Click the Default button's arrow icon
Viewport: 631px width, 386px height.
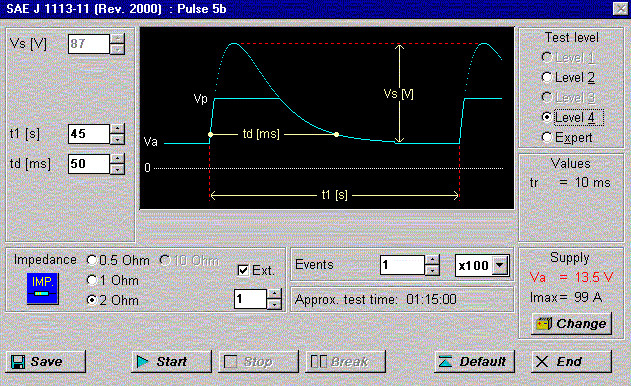coord(445,361)
